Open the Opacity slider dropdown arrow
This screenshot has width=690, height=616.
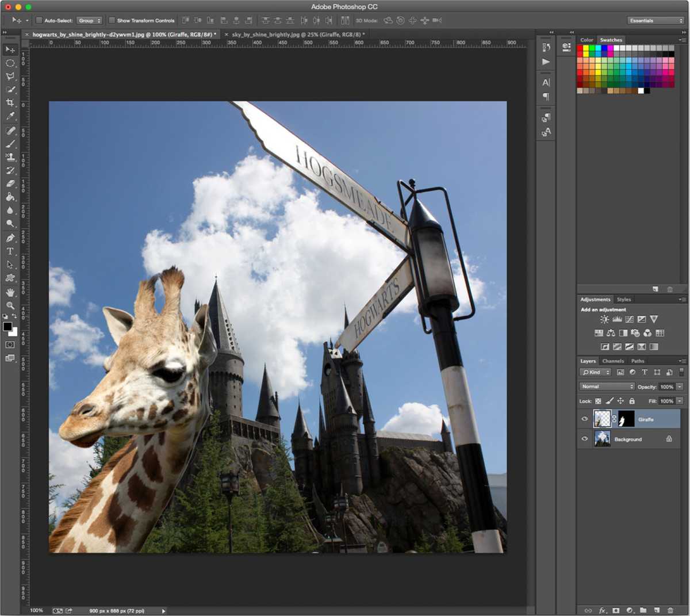[x=680, y=387]
